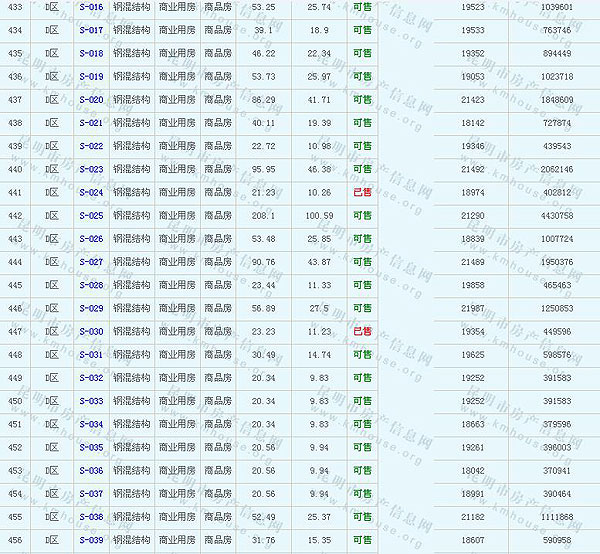
Task: Open the S-036 unit link
Action: (90, 471)
